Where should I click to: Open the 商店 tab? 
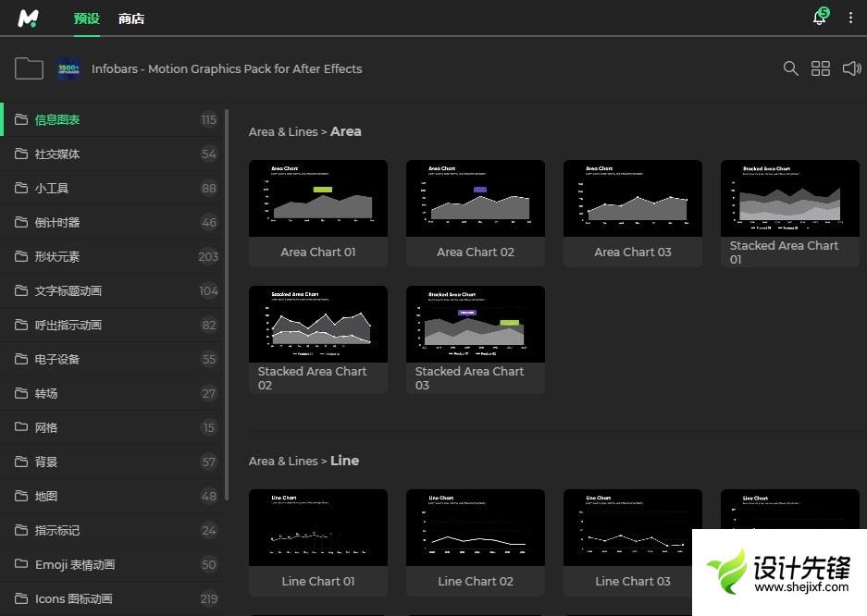click(x=131, y=18)
